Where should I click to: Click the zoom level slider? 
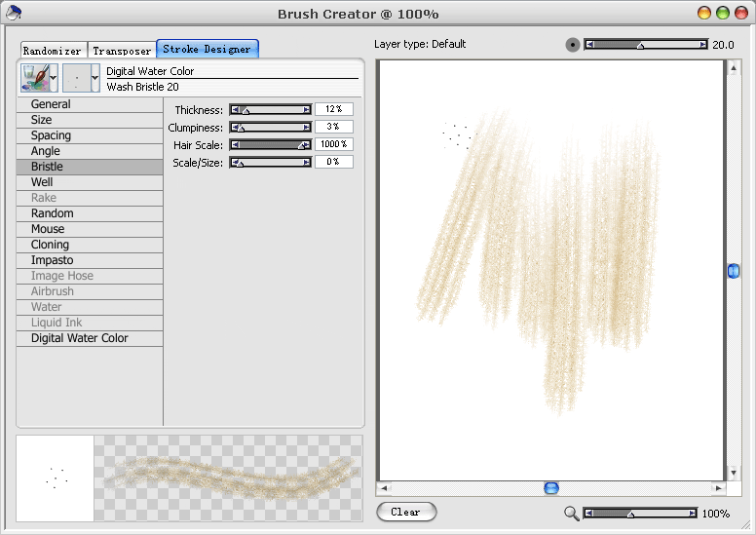click(640, 513)
